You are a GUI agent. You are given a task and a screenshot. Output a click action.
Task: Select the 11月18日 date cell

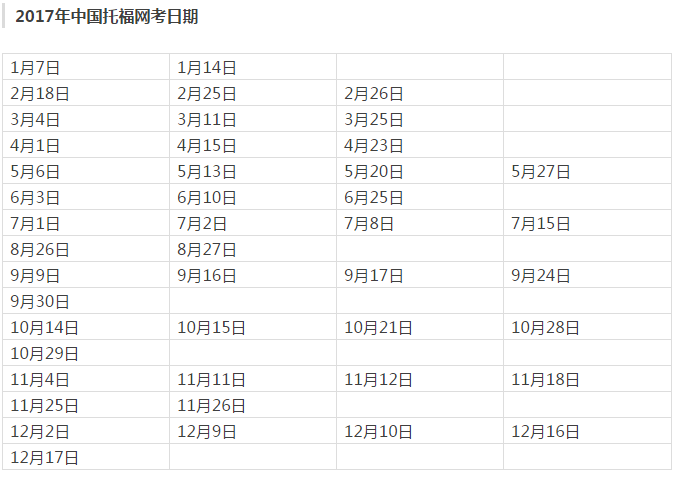(587, 379)
